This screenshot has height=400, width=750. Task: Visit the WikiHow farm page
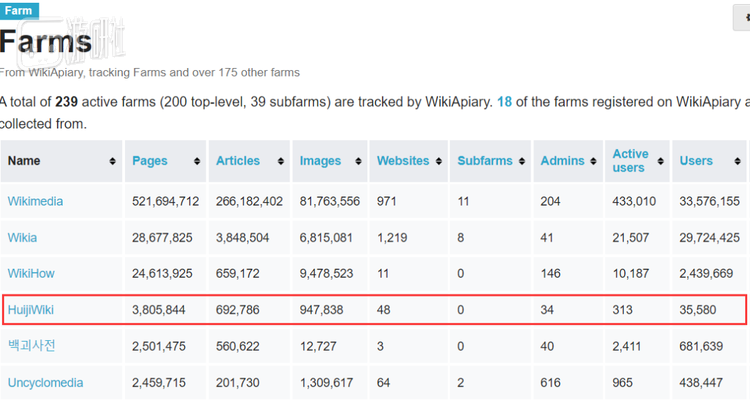coord(31,273)
